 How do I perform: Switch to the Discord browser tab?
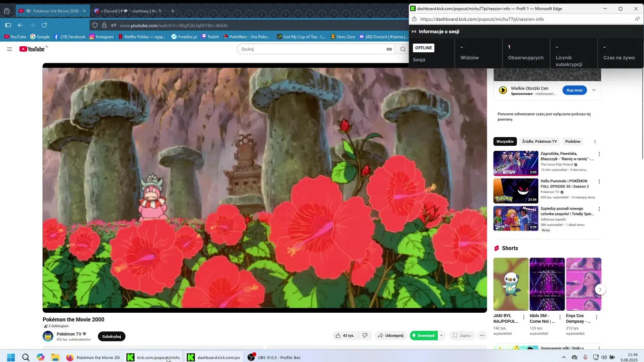tap(127, 11)
